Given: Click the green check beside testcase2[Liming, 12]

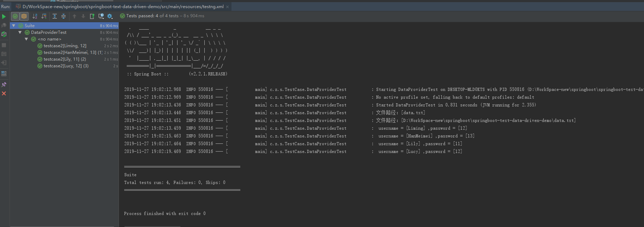Looking at the screenshot, I should pos(40,46).
